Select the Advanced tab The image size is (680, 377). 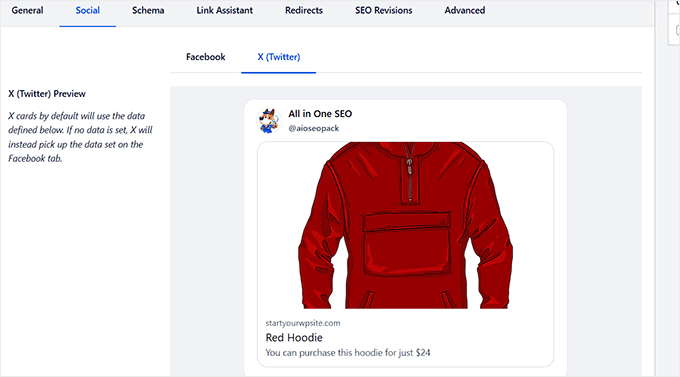(464, 10)
